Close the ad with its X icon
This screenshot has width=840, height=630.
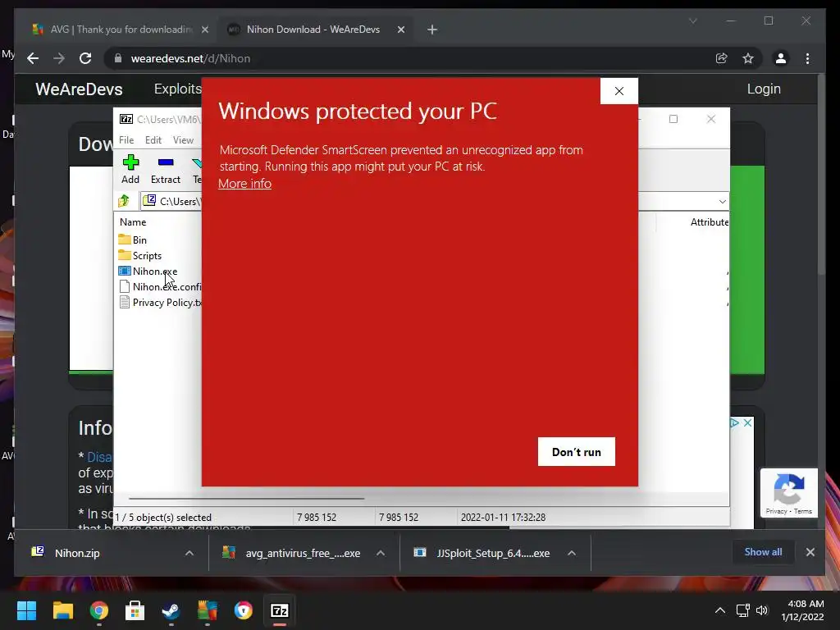pyautogui.click(x=748, y=422)
